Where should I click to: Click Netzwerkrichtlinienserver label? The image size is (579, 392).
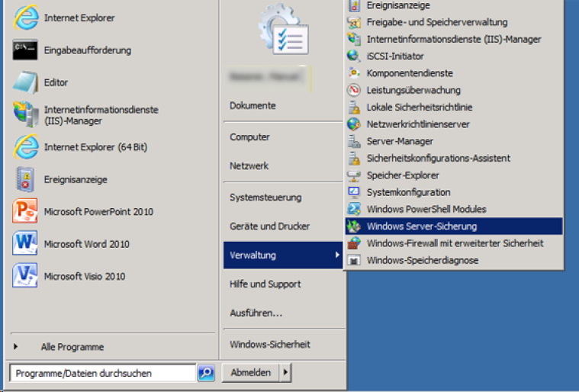click(418, 124)
